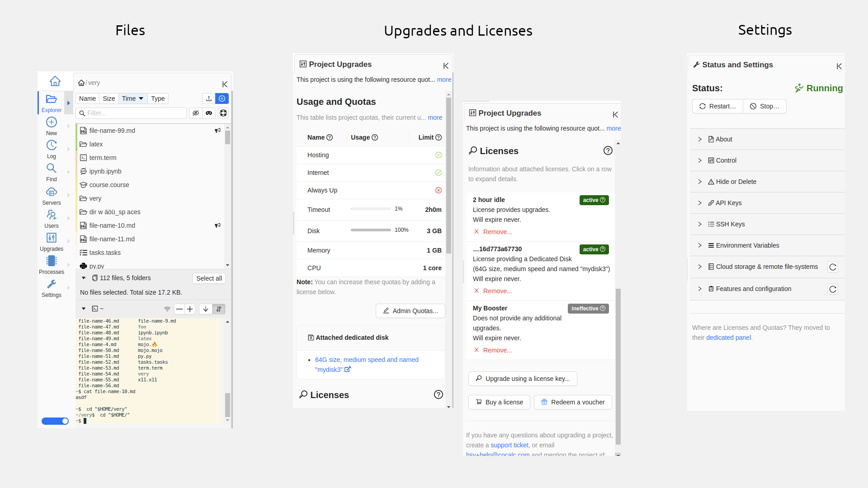Click the Admin Quotas button
This screenshot has height=488, width=868.
click(410, 311)
